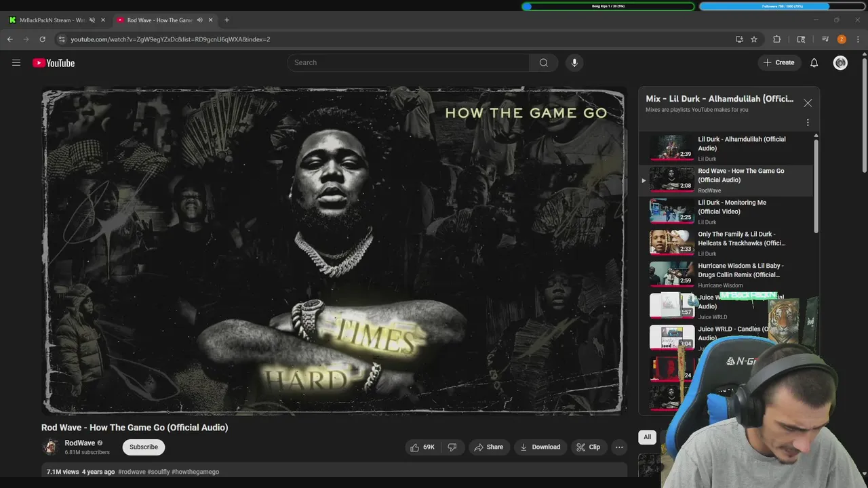Open the Chrome three-dot menu

click(858, 39)
